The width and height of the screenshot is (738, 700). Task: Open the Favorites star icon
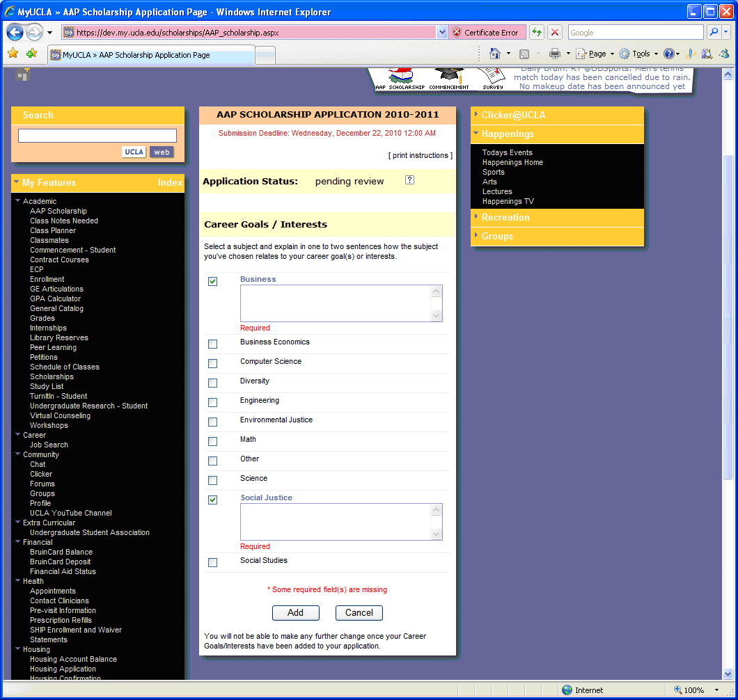[x=13, y=54]
